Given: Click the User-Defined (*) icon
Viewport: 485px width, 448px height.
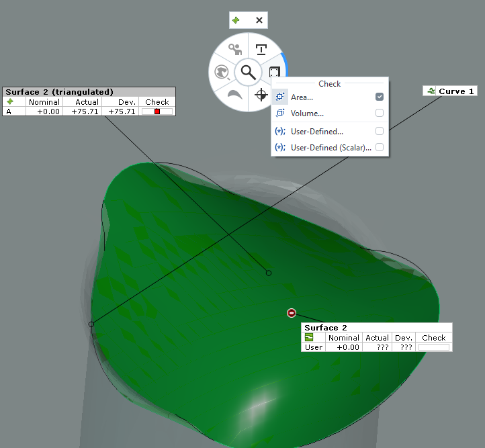Looking at the screenshot, I should (280, 132).
